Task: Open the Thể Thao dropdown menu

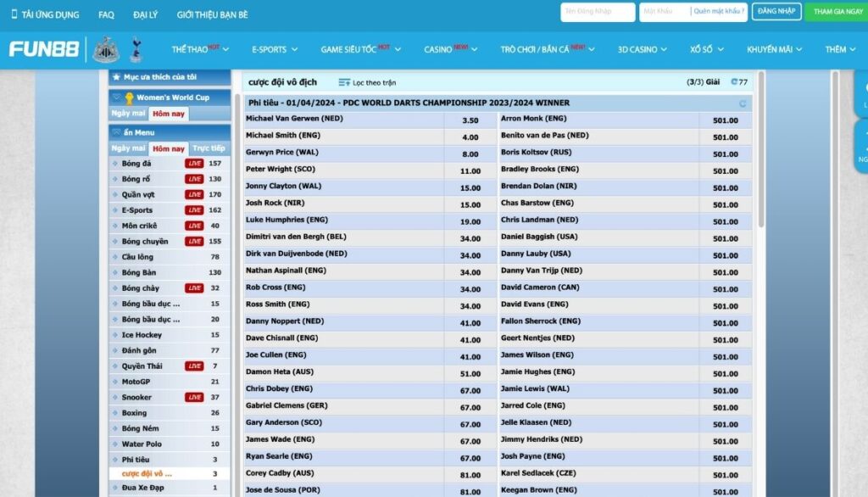Action: point(200,49)
